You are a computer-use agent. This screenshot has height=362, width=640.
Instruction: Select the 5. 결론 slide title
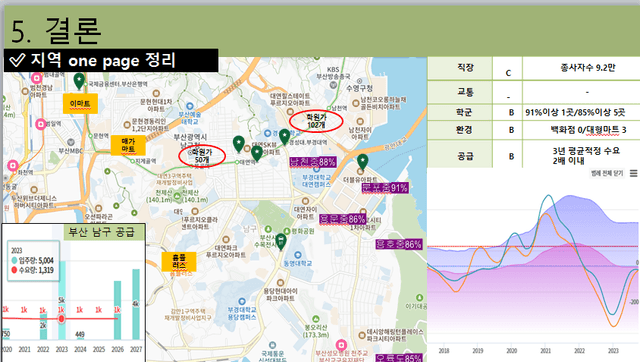(x=56, y=31)
